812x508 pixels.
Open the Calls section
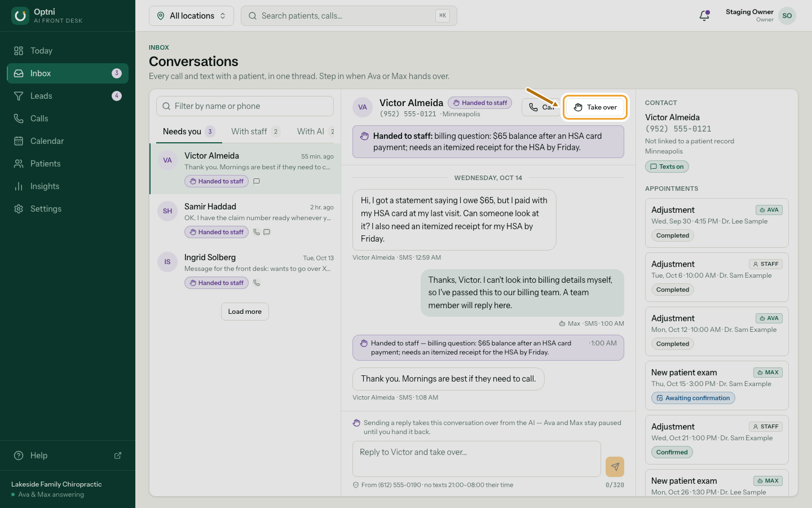coord(68,119)
